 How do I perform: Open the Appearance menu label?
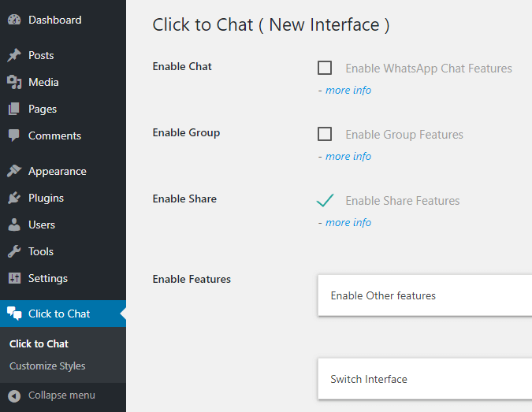[58, 172]
